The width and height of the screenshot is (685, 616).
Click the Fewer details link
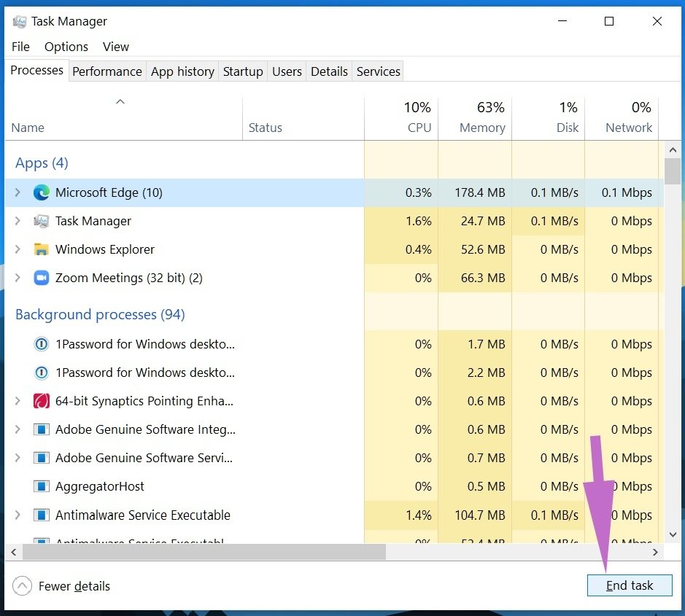pos(74,586)
